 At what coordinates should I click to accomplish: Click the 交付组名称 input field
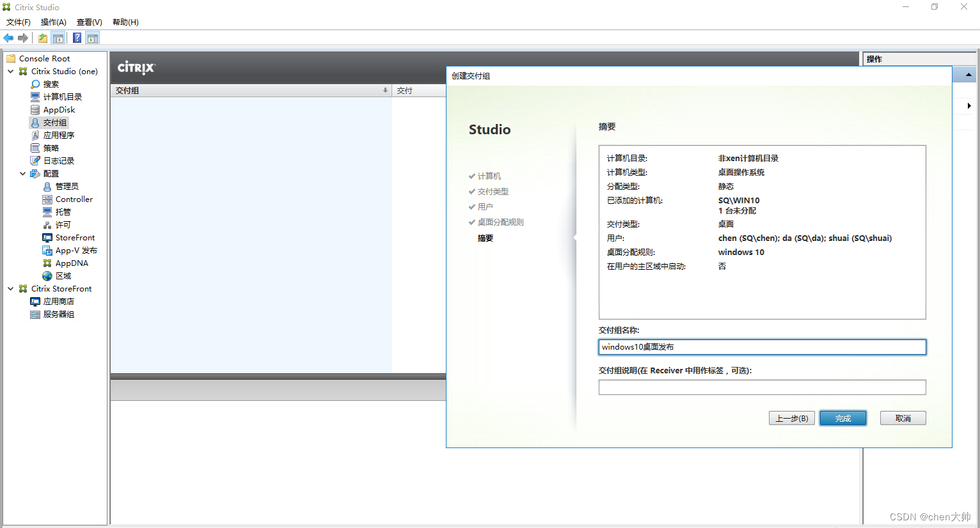(763, 347)
